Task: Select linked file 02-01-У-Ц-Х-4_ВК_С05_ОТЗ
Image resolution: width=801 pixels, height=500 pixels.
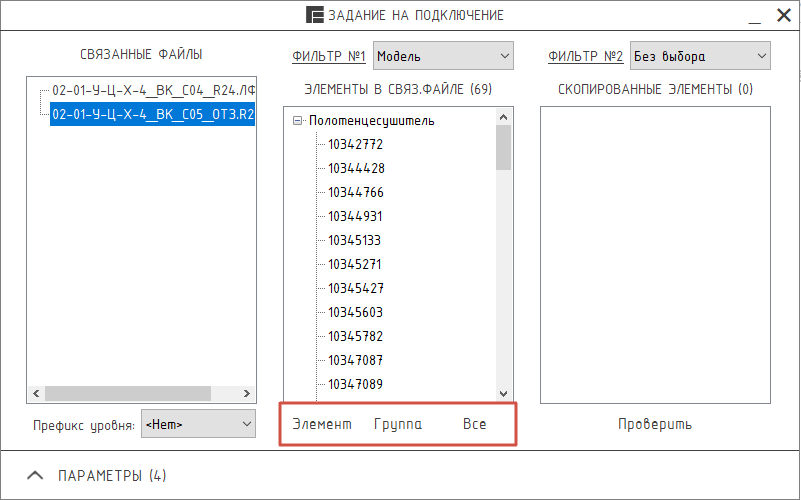Action: (153, 114)
